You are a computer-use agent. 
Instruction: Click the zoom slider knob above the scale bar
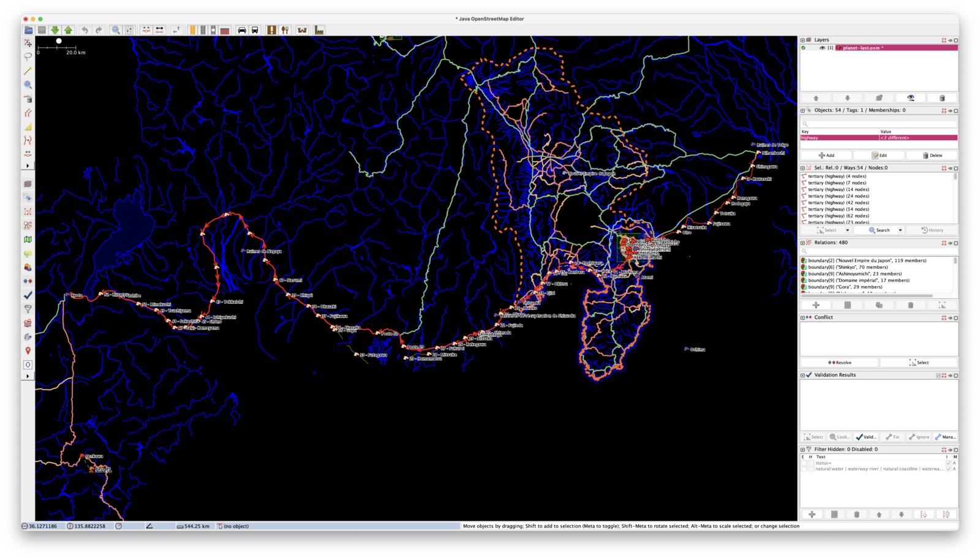58,42
